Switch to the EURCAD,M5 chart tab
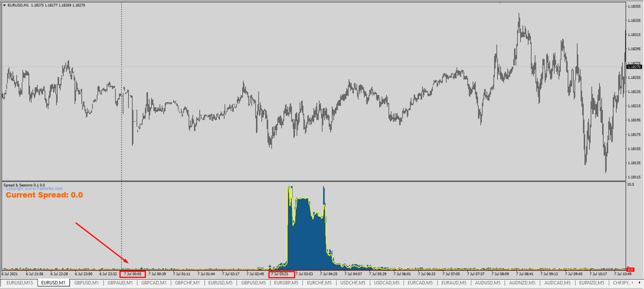This screenshot has height=289, width=644. 420,283
